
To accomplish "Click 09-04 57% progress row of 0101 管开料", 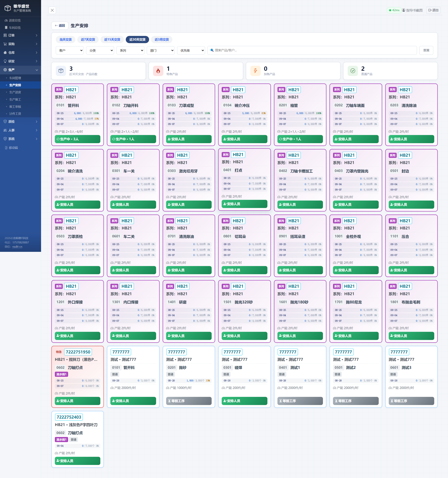I will [77, 119].
